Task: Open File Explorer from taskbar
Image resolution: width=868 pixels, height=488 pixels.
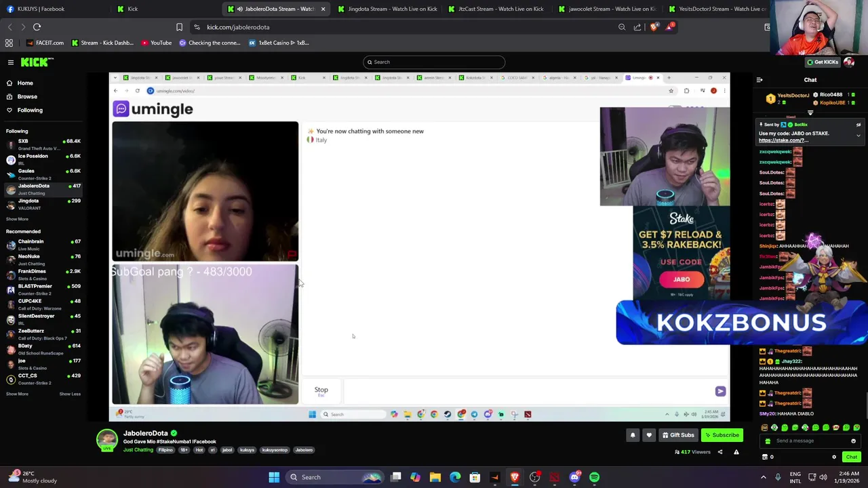Action: pyautogui.click(x=435, y=477)
